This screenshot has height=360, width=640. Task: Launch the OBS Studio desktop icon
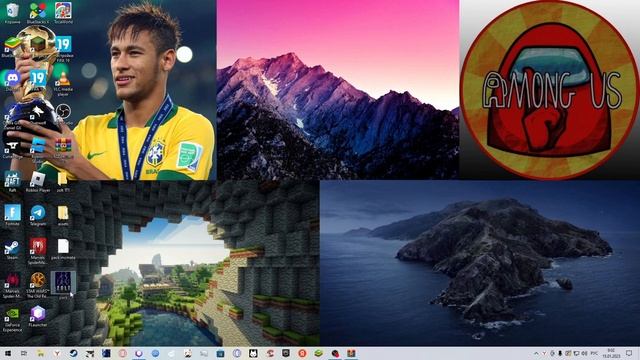click(x=63, y=112)
